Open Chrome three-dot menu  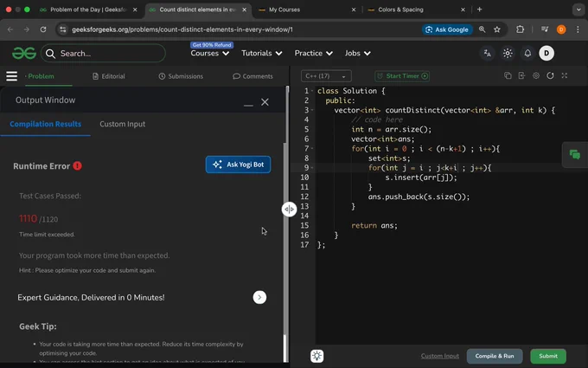click(x=578, y=29)
